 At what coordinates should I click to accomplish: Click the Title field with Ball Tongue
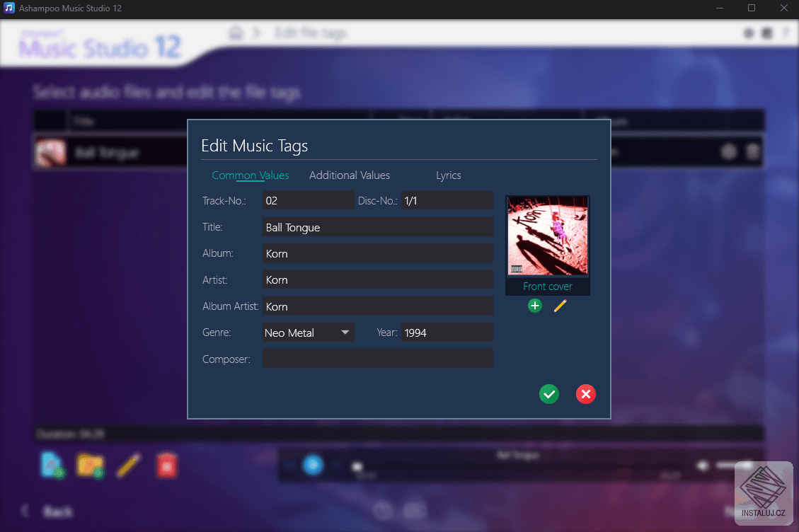378,227
